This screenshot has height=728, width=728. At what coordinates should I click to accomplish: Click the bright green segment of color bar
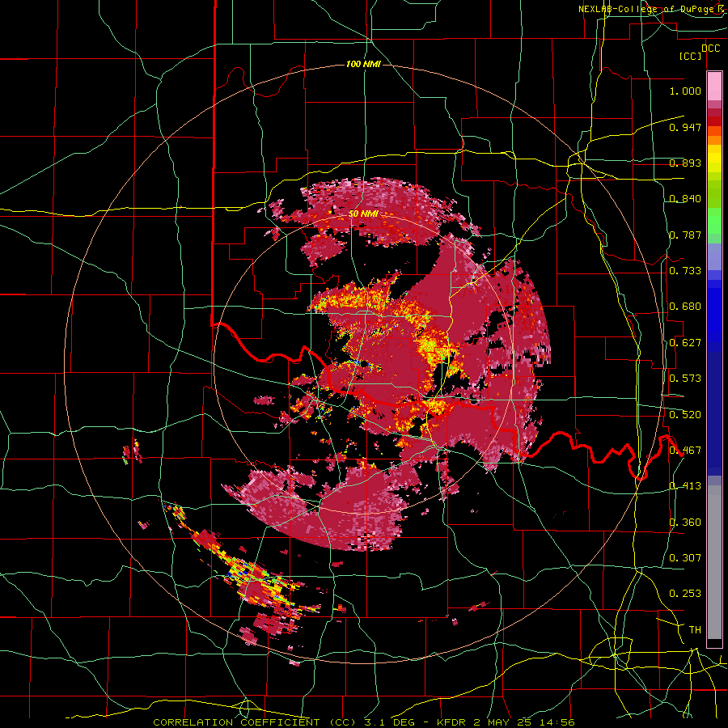pos(714,221)
